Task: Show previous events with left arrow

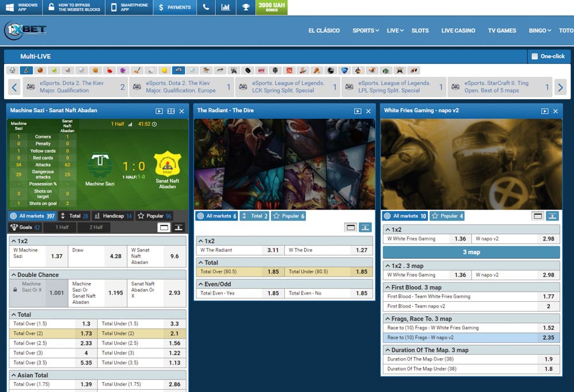Action: pos(14,87)
